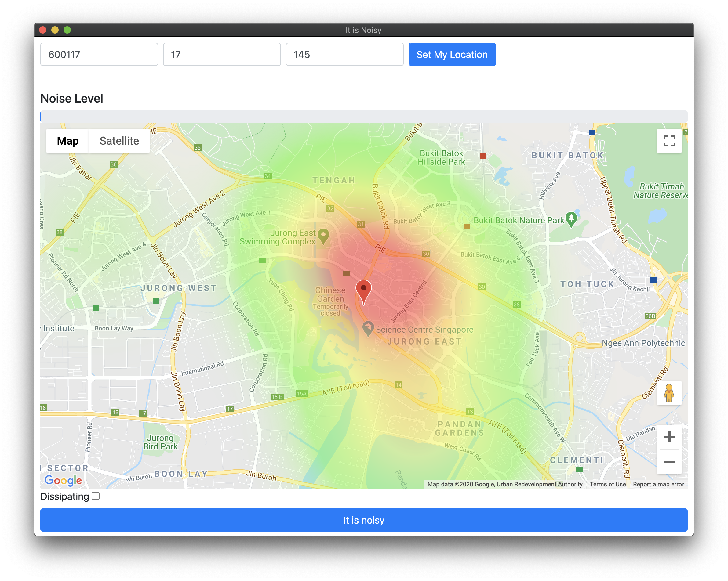Image resolution: width=728 pixels, height=581 pixels.
Task: Select the Map view tab
Action: (x=67, y=141)
